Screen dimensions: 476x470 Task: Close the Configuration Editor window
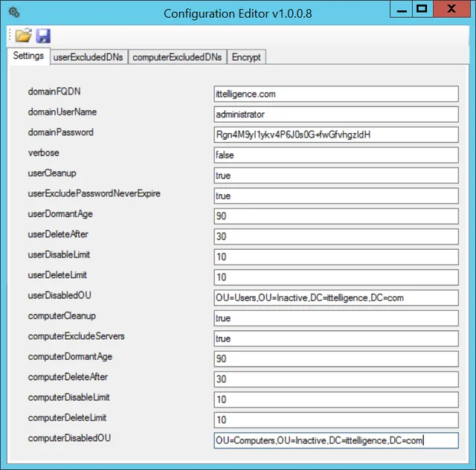[451, 9]
